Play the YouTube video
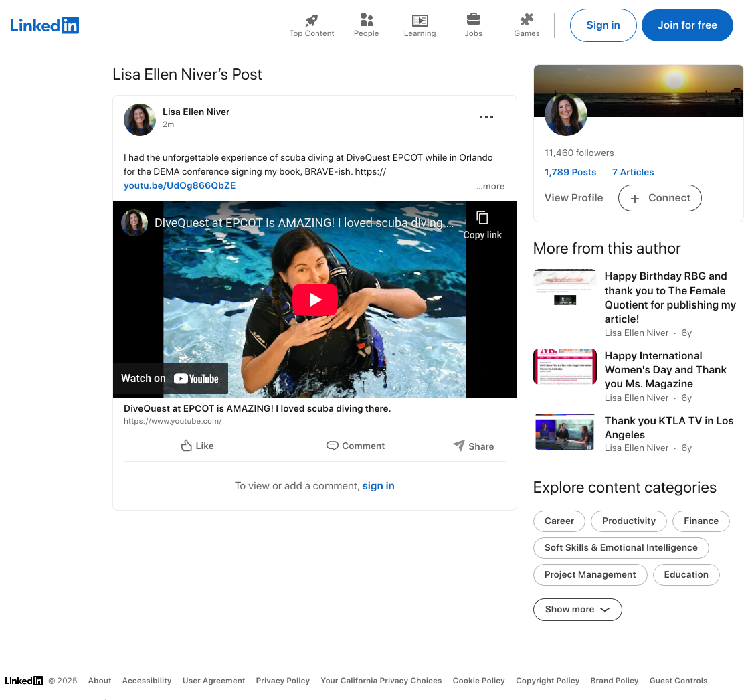Viewport: 744px width, 700px height. tap(315, 299)
